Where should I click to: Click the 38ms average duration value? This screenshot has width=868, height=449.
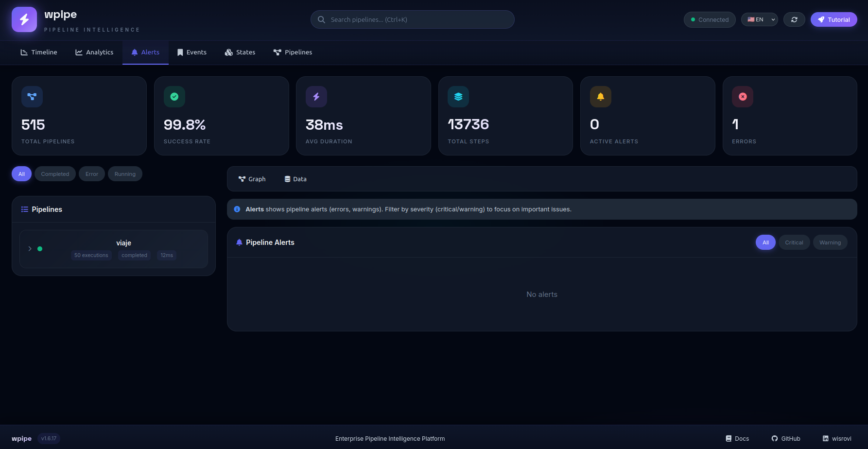(324, 125)
